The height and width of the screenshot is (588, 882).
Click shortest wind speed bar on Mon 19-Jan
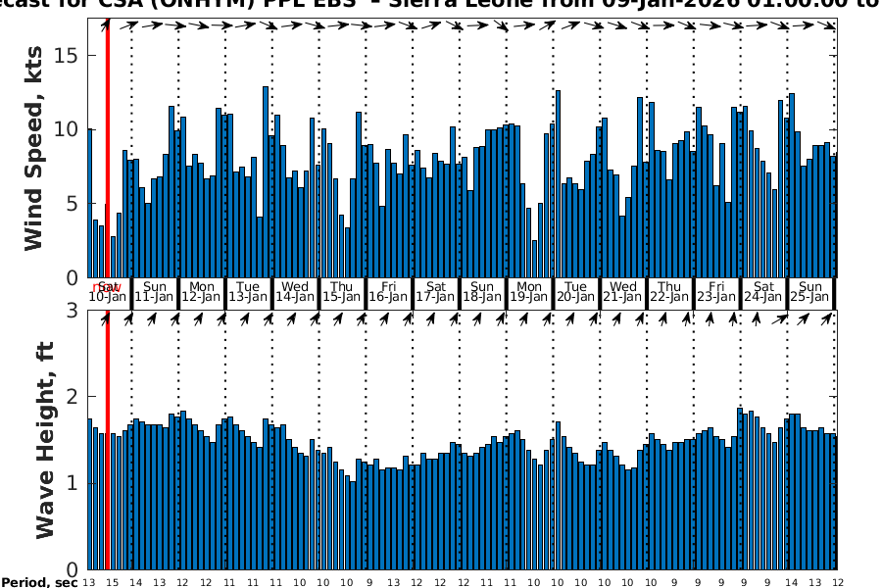coord(534,259)
